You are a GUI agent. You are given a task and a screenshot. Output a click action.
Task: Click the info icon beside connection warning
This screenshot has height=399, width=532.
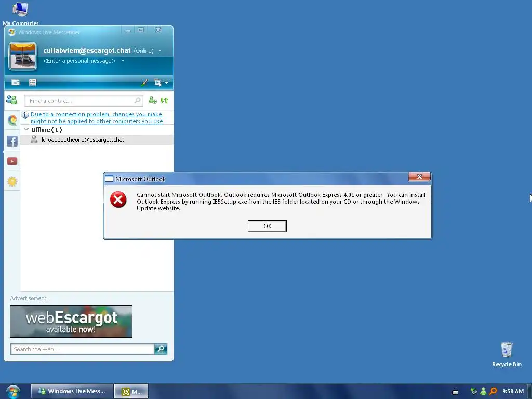(x=25, y=115)
